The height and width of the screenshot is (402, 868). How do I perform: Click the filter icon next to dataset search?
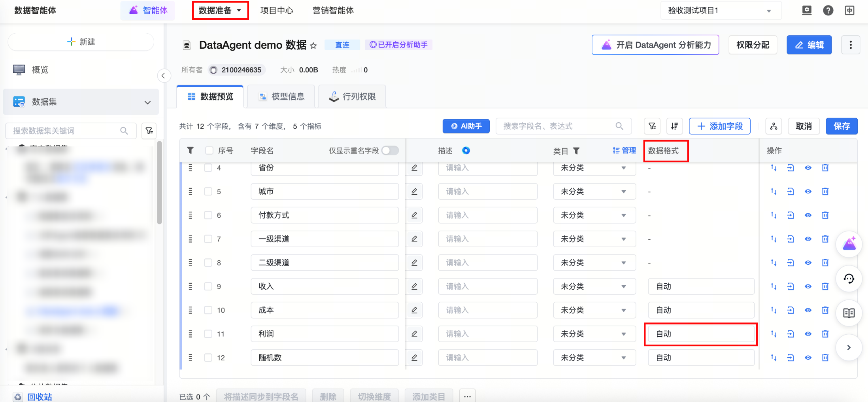(x=149, y=131)
